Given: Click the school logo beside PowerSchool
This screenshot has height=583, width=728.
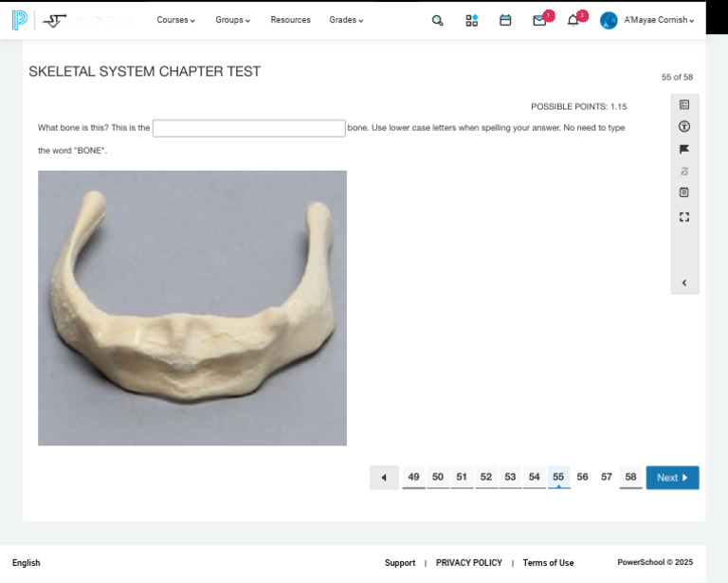Looking at the screenshot, I should pos(54,21).
